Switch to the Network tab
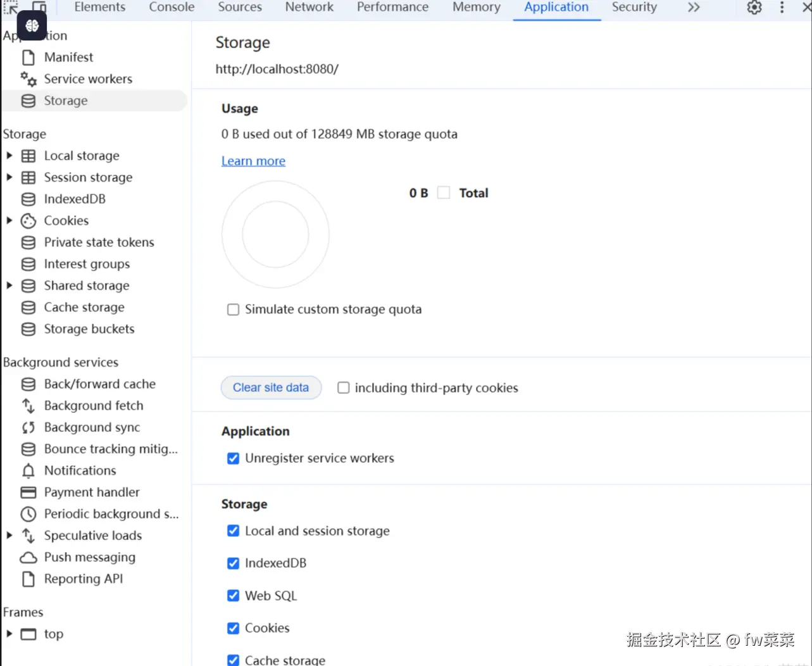812x666 pixels. [x=309, y=8]
